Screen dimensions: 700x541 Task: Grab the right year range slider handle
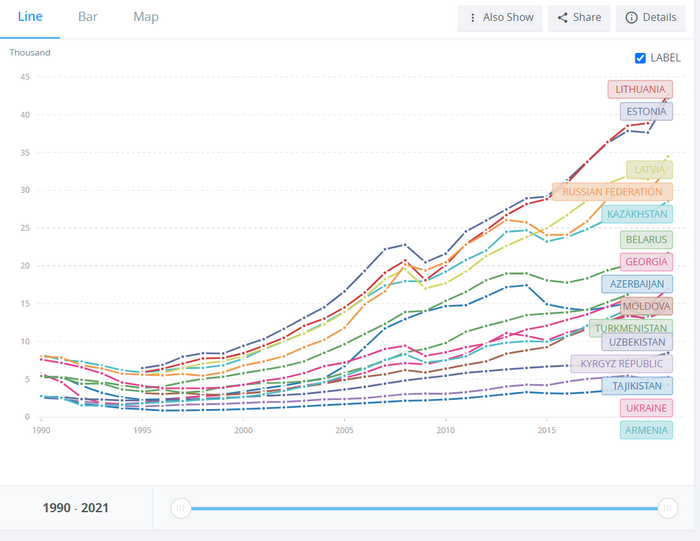(667, 508)
